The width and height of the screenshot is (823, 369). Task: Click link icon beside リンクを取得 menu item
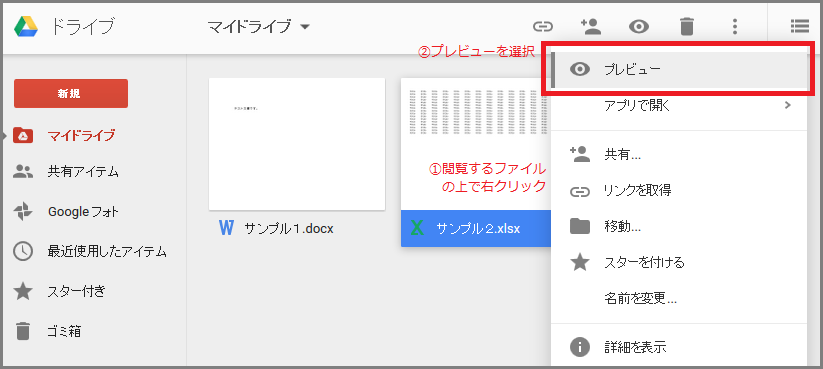pos(579,192)
